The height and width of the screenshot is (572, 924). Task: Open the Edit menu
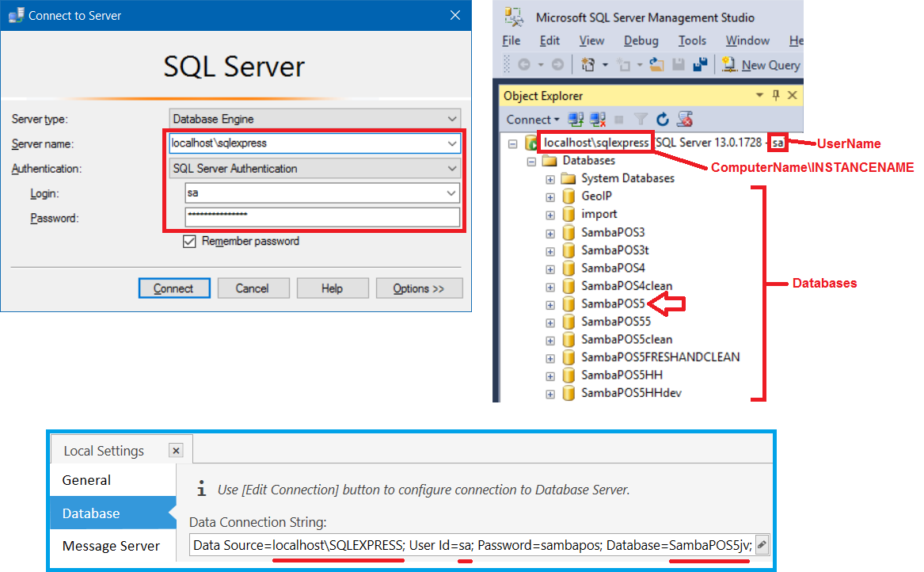549,40
